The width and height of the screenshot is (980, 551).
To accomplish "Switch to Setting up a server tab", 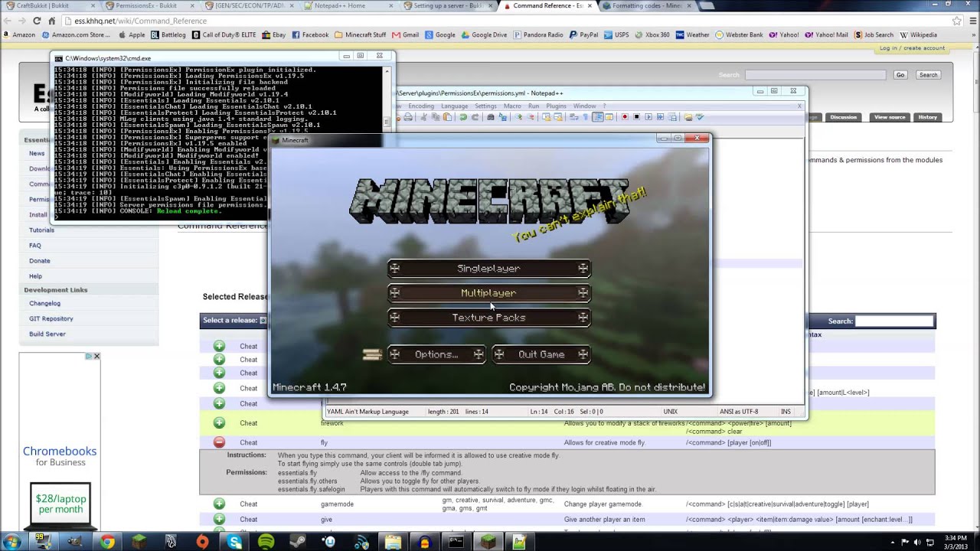I will (448, 6).
